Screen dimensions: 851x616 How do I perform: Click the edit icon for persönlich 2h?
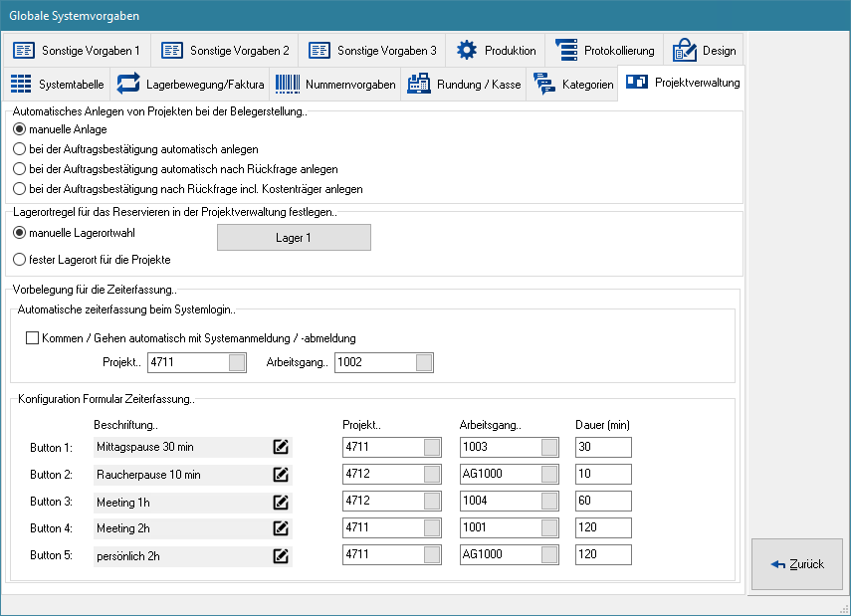coord(281,555)
